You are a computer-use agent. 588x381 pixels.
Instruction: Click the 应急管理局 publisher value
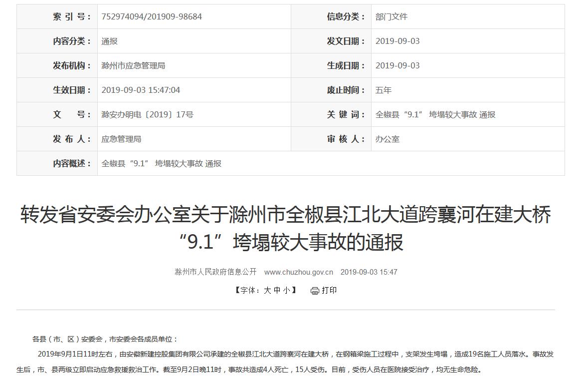coord(121,139)
